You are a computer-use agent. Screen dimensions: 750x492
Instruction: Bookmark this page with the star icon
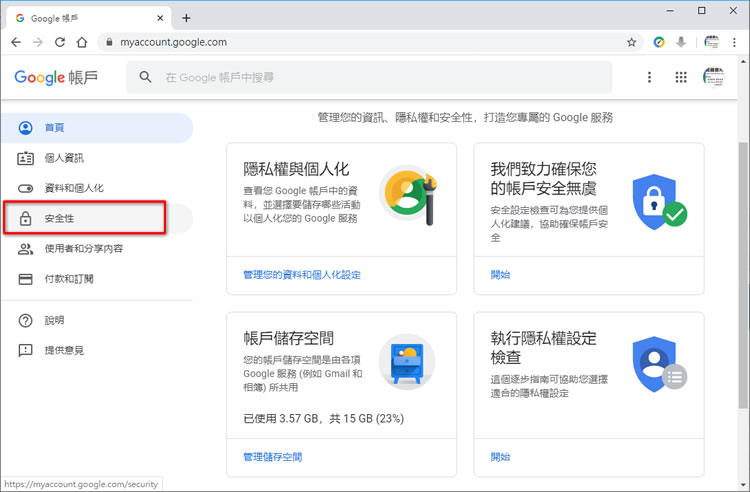pos(631,42)
